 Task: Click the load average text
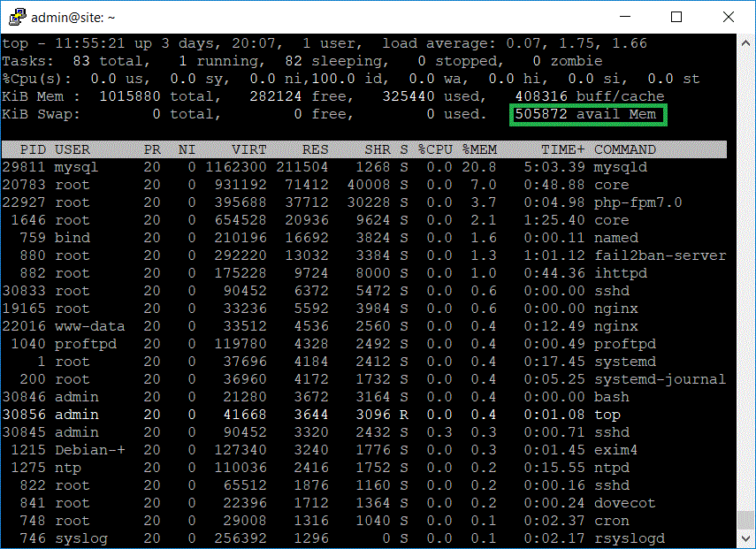click(x=515, y=43)
